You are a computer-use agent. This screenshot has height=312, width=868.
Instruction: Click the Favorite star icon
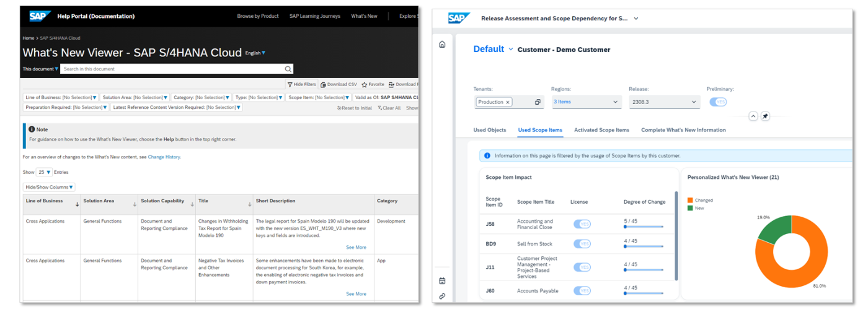click(x=365, y=85)
